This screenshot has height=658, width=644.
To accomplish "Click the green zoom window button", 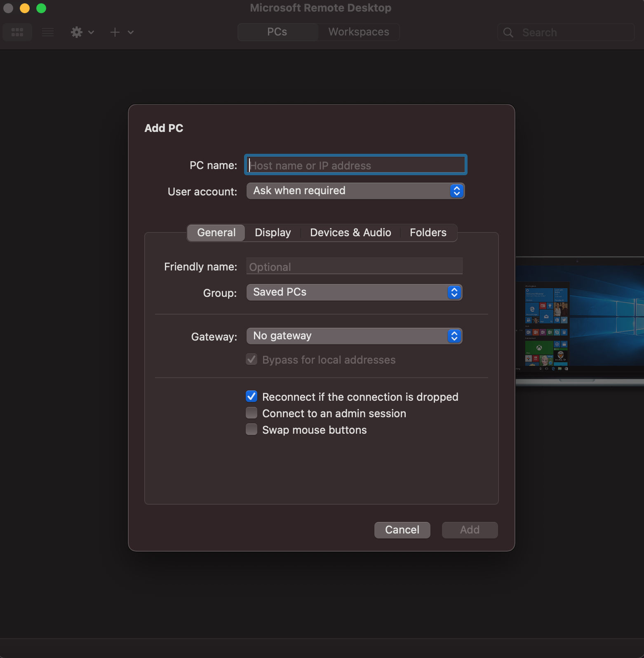I will [x=41, y=8].
